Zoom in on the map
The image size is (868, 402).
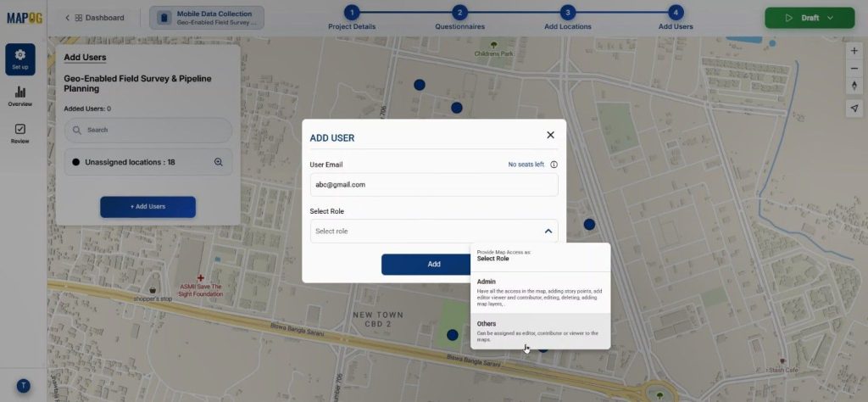(x=854, y=51)
